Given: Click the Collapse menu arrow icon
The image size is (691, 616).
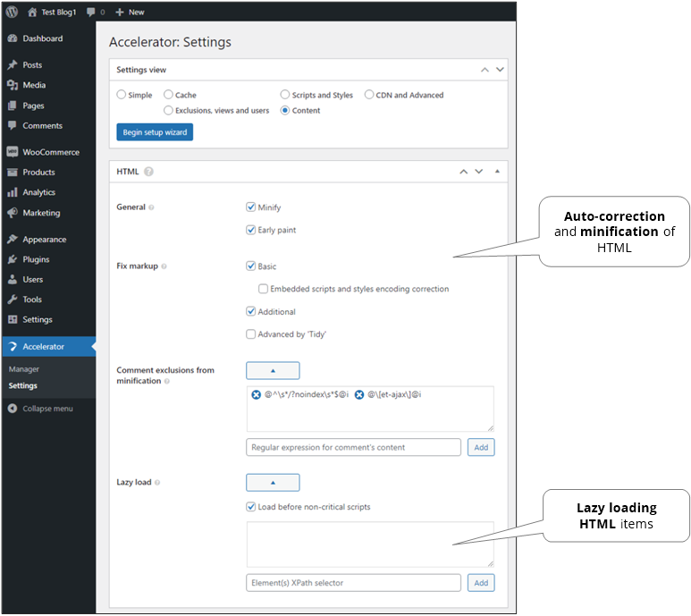Looking at the screenshot, I should pyautogui.click(x=13, y=409).
